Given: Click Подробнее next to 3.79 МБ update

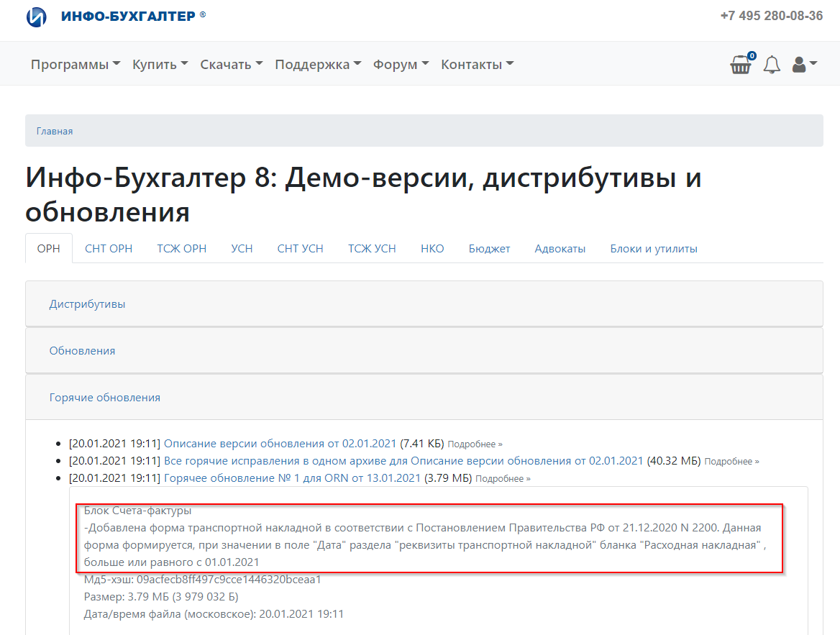Looking at the screenshot, I should click(503, 478).
